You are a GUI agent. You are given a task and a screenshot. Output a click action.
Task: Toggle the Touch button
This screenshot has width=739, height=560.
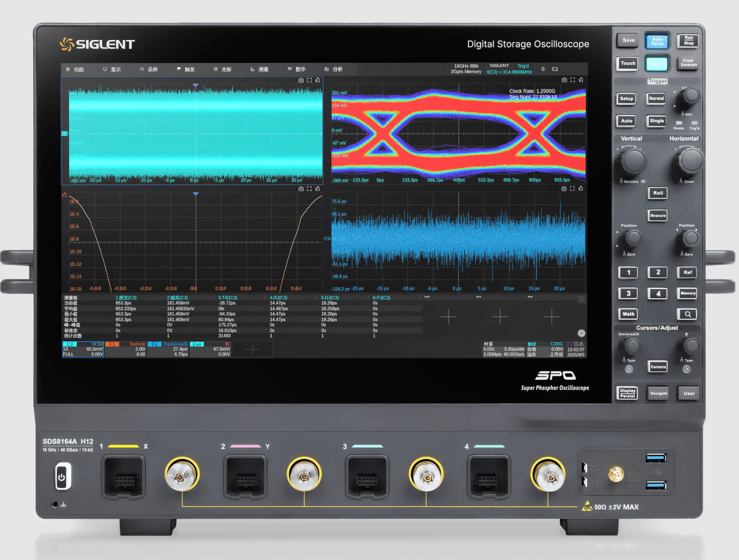coord(628,63)
